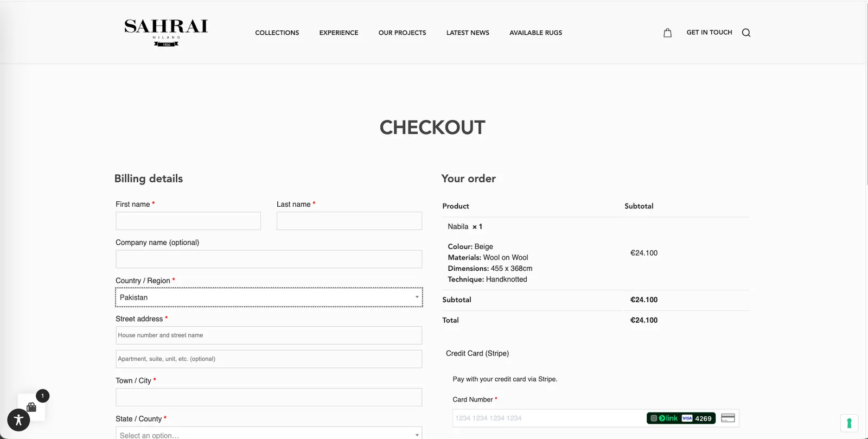This screenshot has width=868, height=439.
Task: Open the Experience menu item
Action: click(339, 33)
